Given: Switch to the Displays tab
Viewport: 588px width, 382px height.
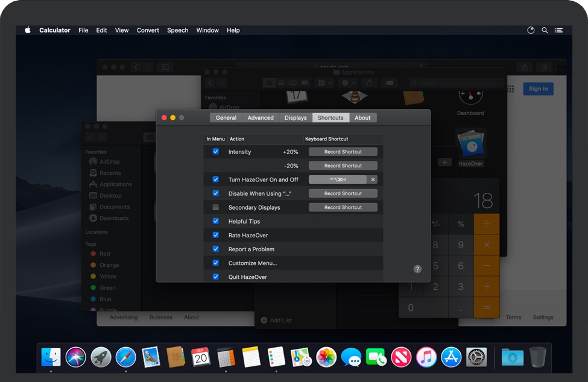Looking at the screenshot, I should [296, 117].
